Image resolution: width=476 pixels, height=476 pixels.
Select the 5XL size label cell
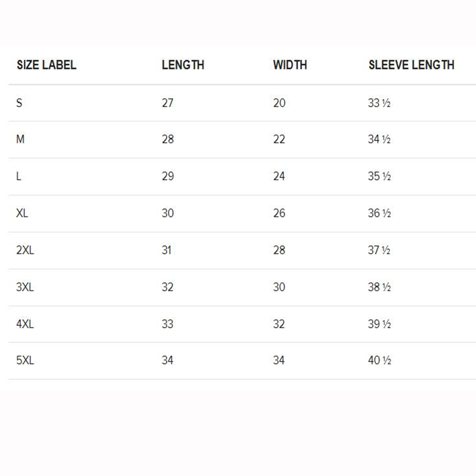point(25,360)
